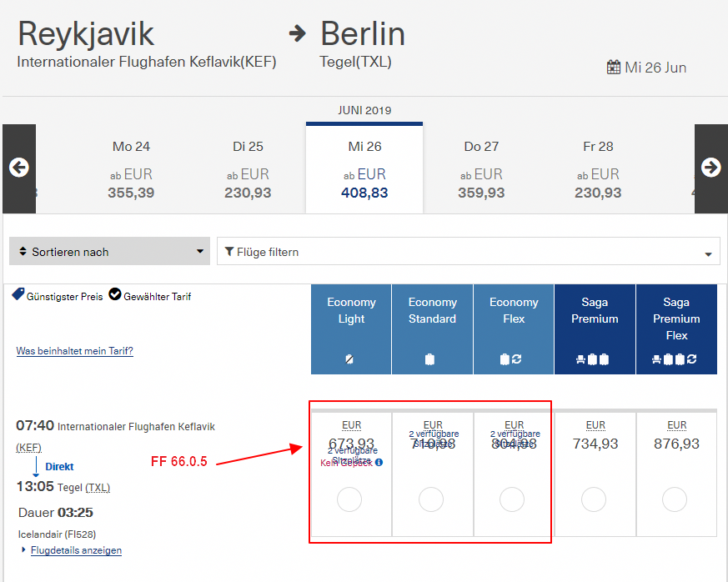Select the Economy Light fare radio button
Viewport: 728px width, 582px height.
click(x=350, y=499)
